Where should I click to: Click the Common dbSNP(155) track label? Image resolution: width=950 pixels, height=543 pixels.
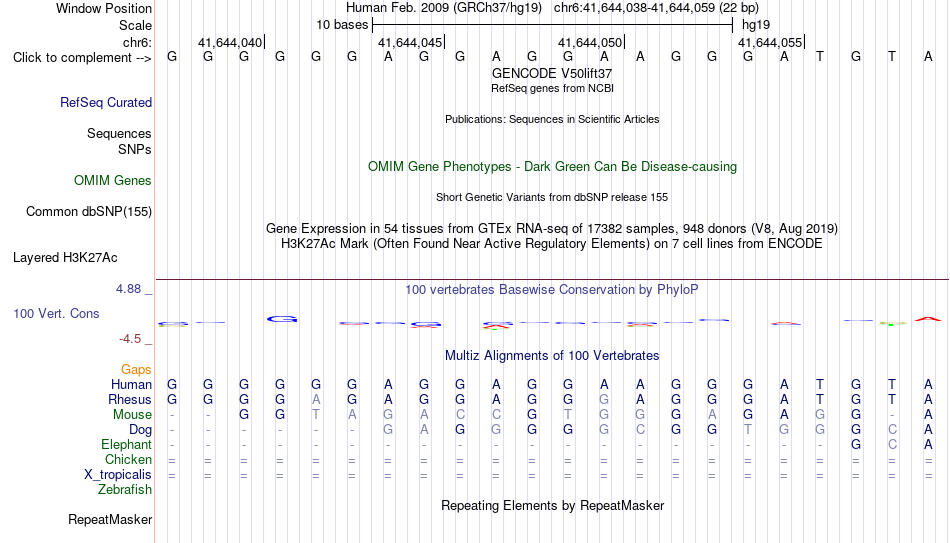pyautogui.click(x=89, y=212)
